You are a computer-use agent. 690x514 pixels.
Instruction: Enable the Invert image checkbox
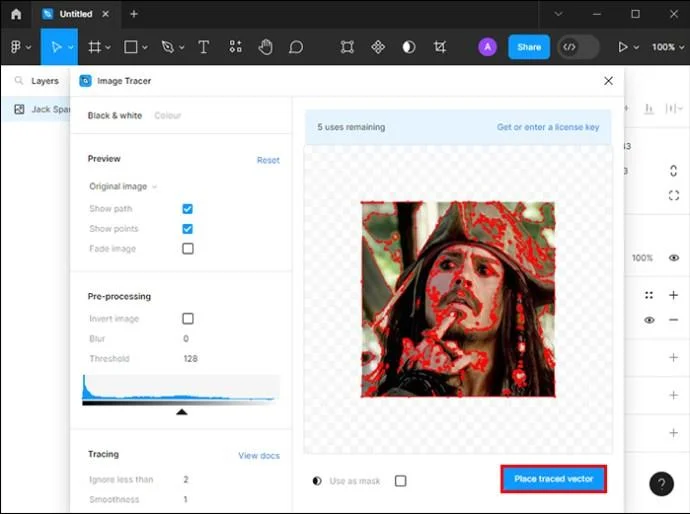188,318
